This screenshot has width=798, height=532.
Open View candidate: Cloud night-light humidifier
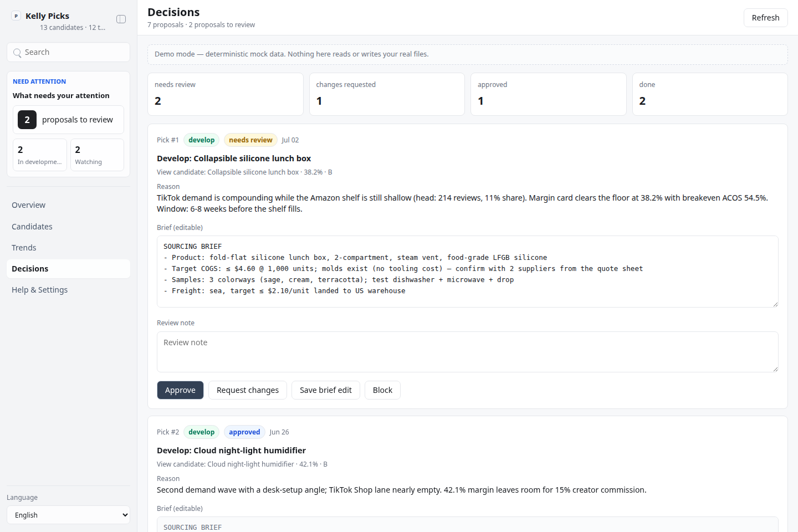[x=242, y=464]
